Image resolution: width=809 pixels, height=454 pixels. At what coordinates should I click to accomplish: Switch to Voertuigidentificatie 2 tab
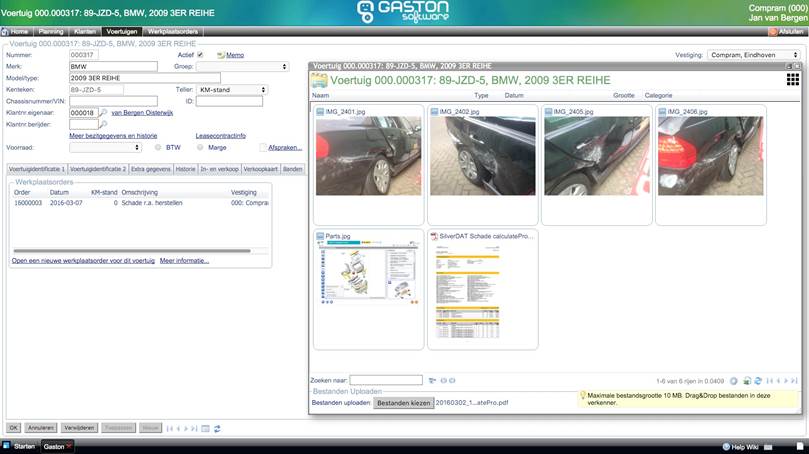coord(98,169)
